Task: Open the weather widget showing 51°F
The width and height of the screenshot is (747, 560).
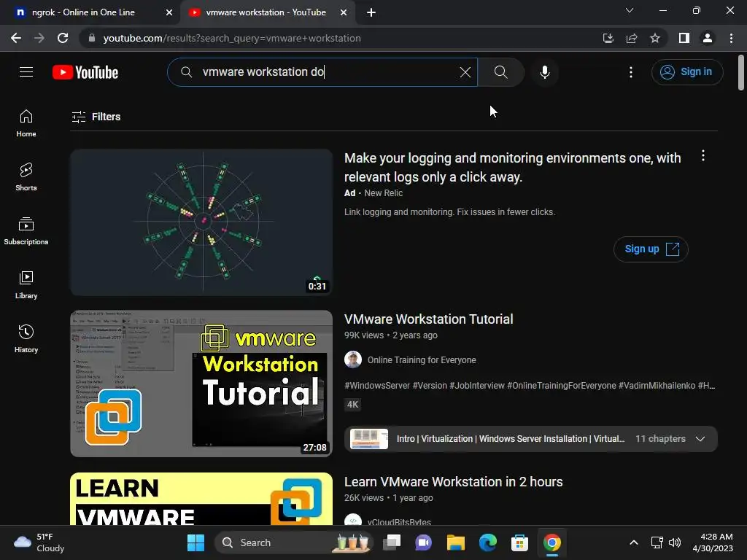Action: click(39, 542)
